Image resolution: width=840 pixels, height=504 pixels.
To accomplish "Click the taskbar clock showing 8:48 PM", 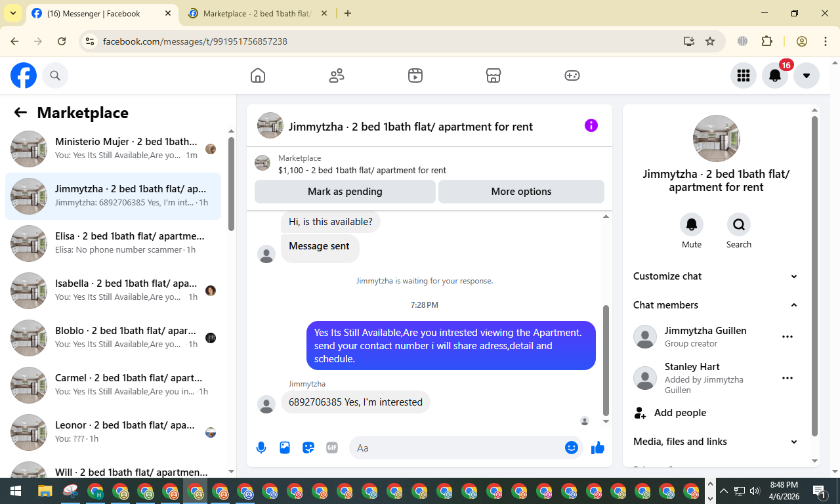I will point(784,491).
